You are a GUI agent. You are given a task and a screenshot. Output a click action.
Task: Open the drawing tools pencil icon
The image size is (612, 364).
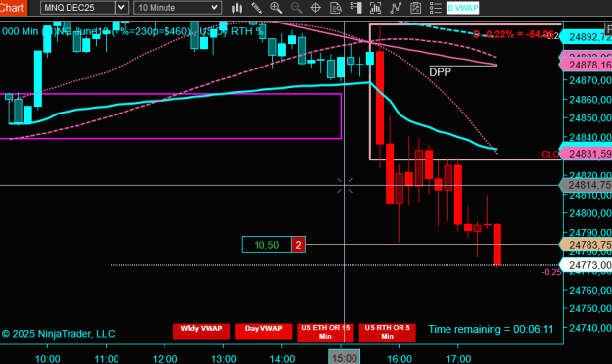(257, 8)
